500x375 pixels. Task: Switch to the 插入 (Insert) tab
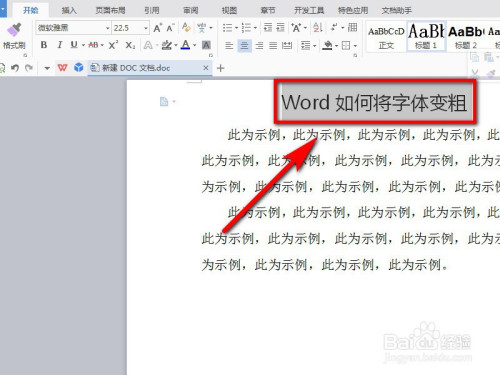tap(69, 10)
